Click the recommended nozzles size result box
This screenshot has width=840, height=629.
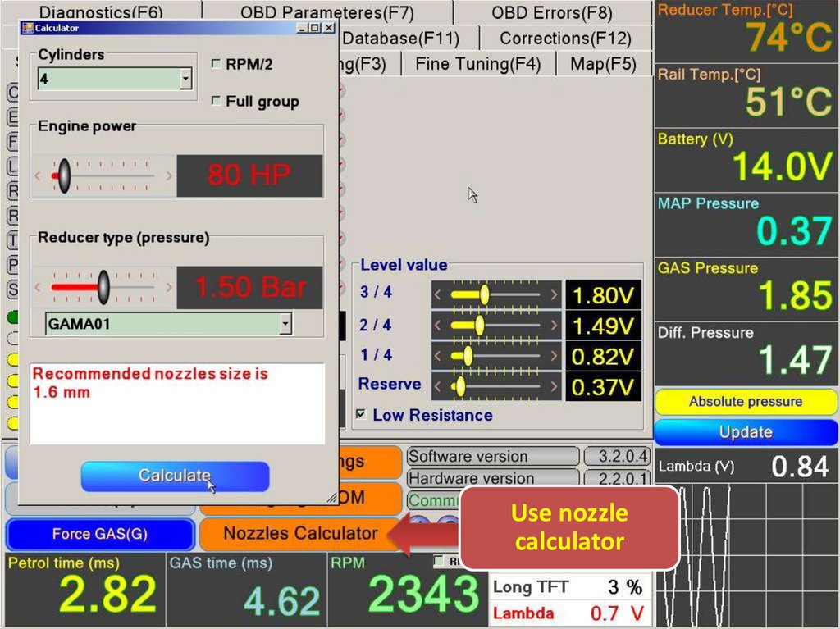pyautogui.click(x=177, y=403)
